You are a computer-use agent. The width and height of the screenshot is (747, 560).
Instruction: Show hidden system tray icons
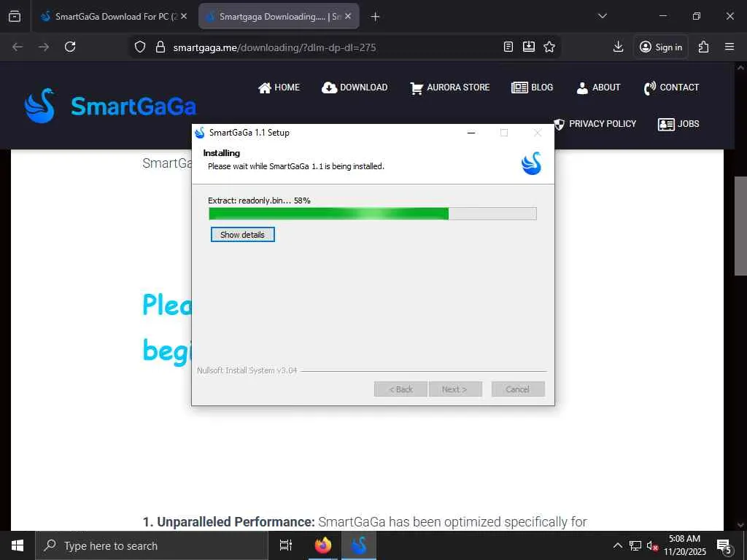coord(617,545)
